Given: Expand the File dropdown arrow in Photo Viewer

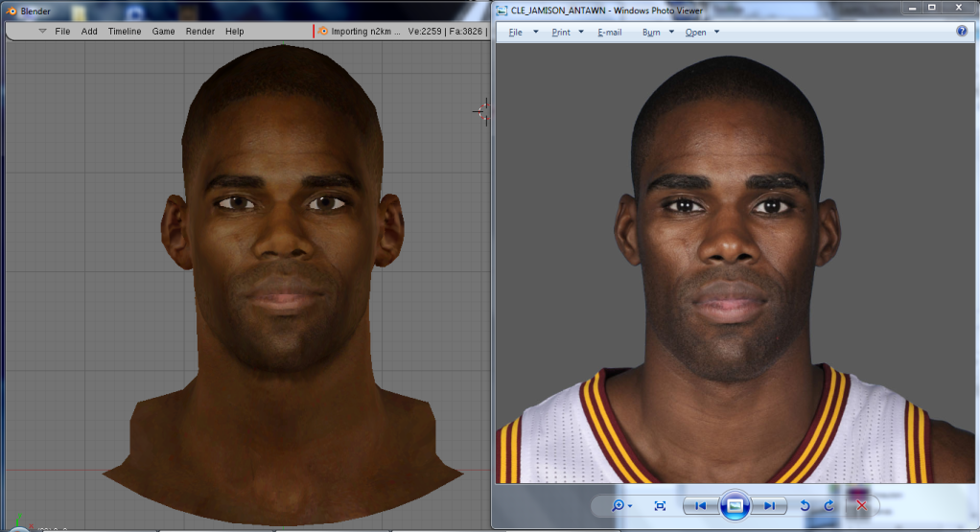Looking at the screenshot, I should pos(536,32).
